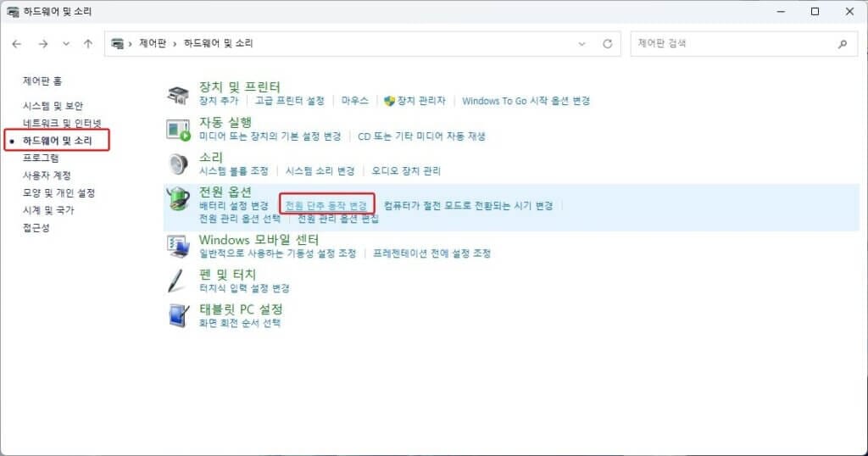Select 네트워크 및 인터넷 in the sidebar

coord(62,123)
